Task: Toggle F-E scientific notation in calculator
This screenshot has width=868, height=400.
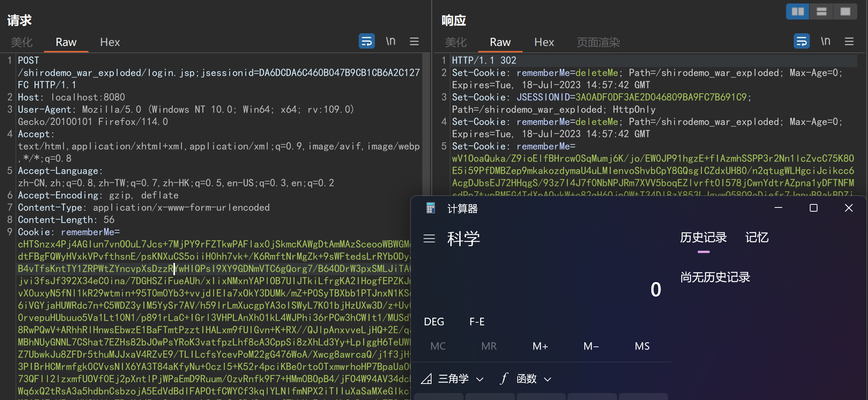Action: 477,322
